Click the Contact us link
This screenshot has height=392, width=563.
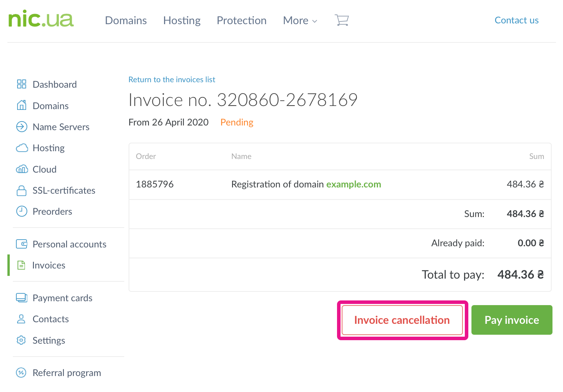point(516,20)
